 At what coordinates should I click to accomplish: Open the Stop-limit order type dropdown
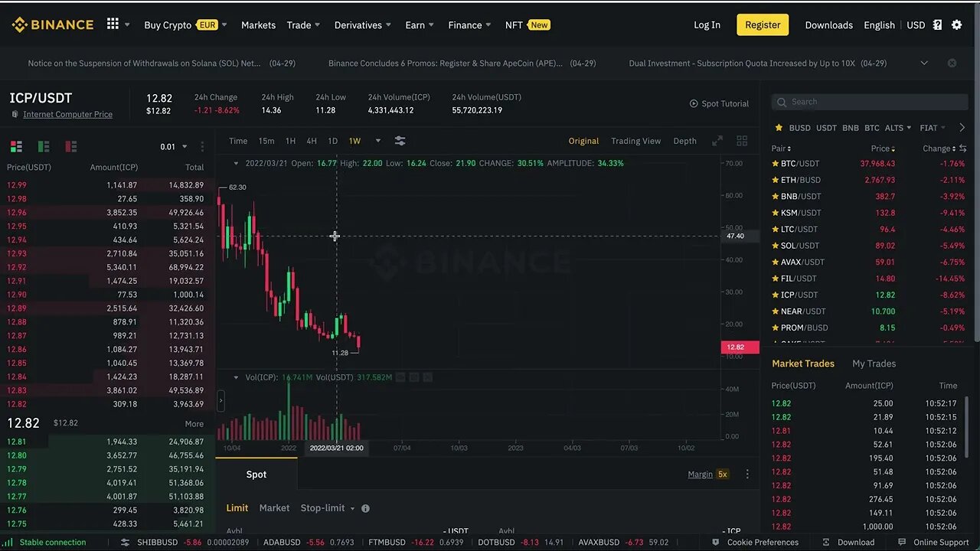coord(328,508)
